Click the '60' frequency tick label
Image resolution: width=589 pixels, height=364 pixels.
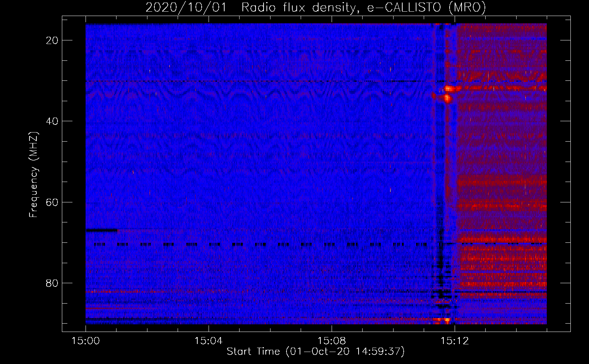[x=52, y=202]
